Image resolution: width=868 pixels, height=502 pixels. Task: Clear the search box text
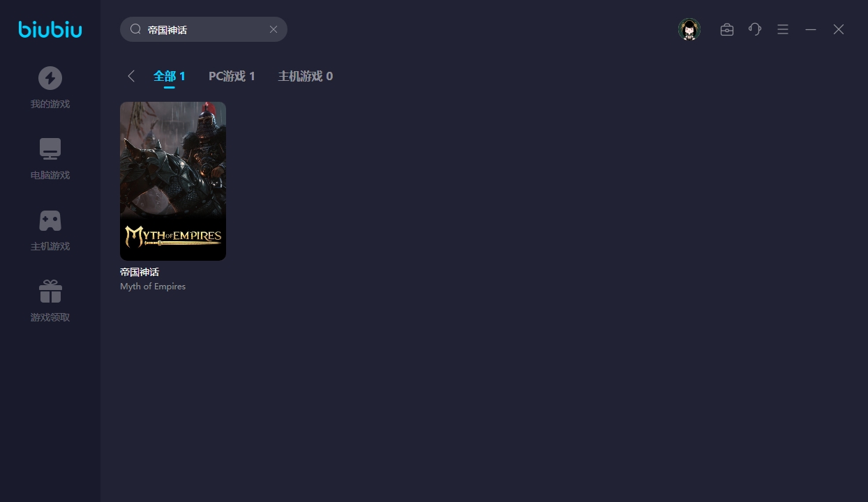[274, 29]
